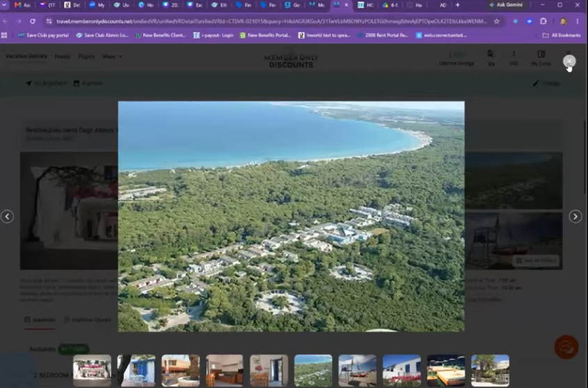Open New Benefits Portal bookmark
This screenshot has width=588, height=388.
click(x=266, y=35)
